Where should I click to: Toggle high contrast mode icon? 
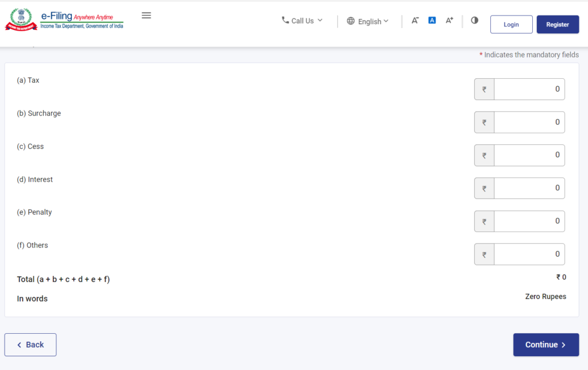[x=474, y=20]
